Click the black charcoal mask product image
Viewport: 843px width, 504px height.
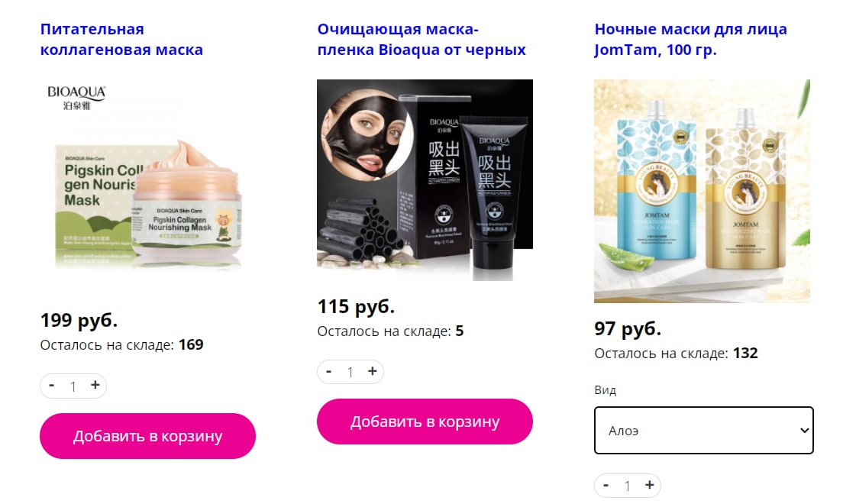[x=425, y=180]
